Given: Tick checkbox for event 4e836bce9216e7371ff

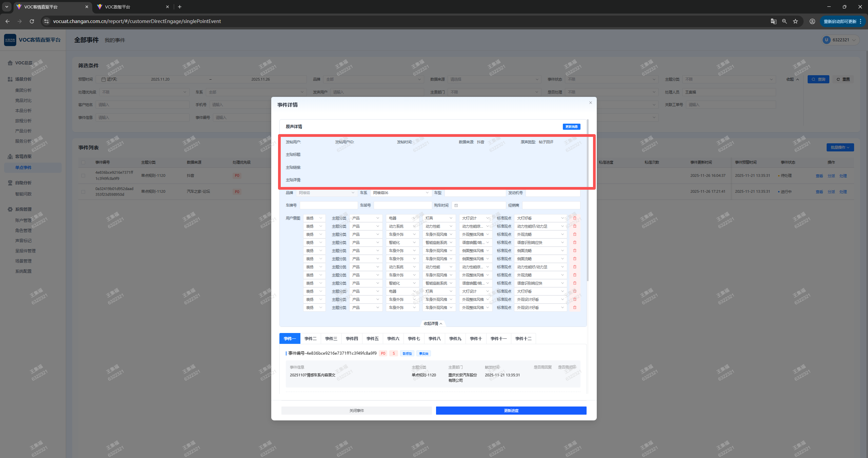Looking at the screenshot, I should click(x=83, y=175).
